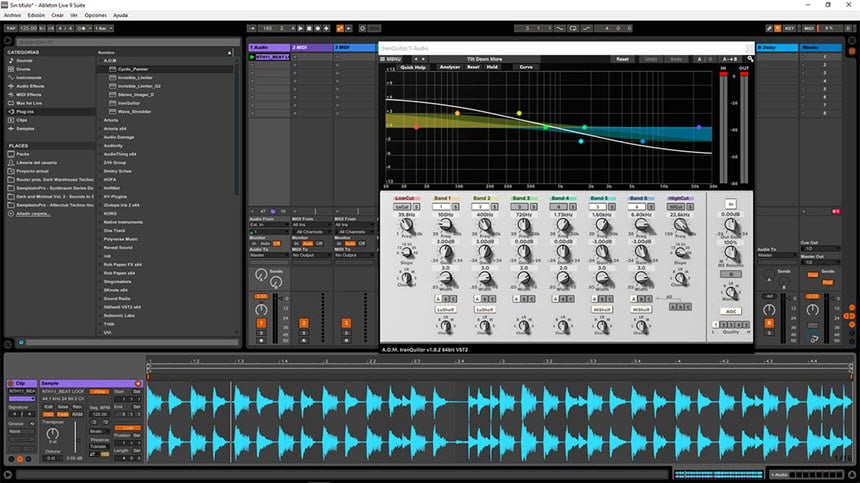Open the 1 Bar quantization dropdown
860x483 pixels.
click(104, 28)
